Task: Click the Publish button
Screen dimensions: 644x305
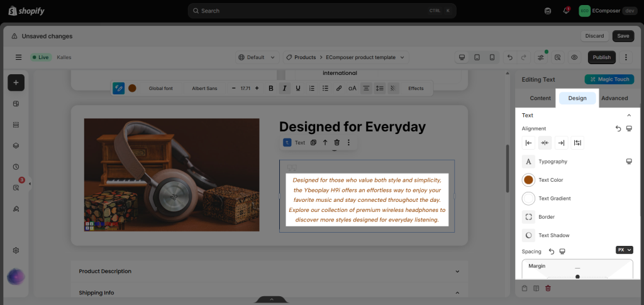Action: coord(602,57)
